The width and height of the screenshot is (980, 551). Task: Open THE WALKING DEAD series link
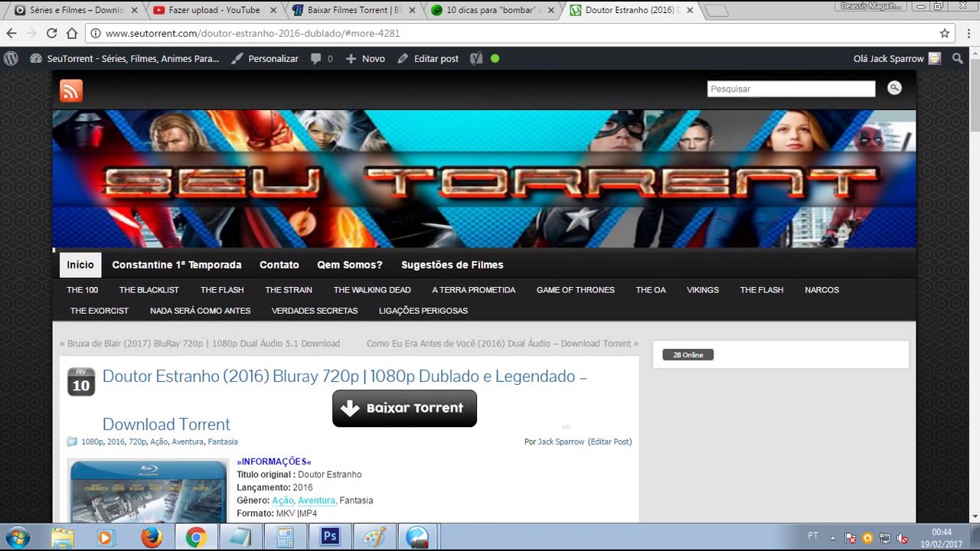(372, 290)
